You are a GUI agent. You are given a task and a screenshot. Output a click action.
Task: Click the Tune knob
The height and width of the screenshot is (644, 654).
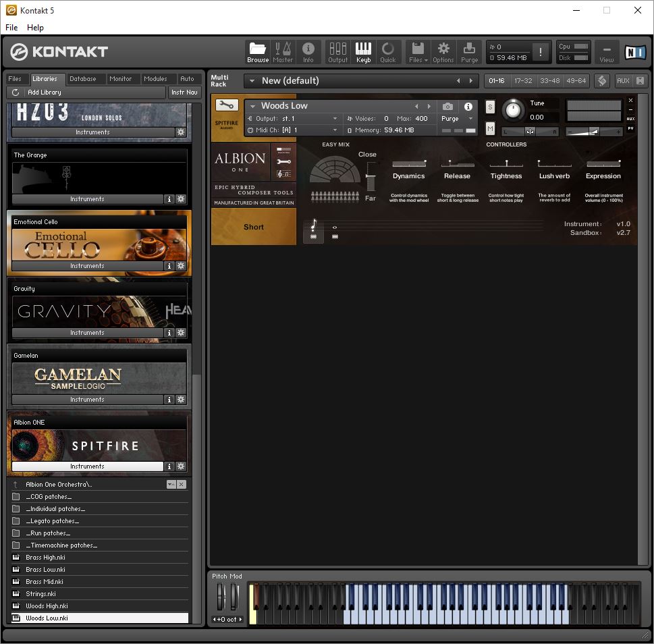coord(513,110)
